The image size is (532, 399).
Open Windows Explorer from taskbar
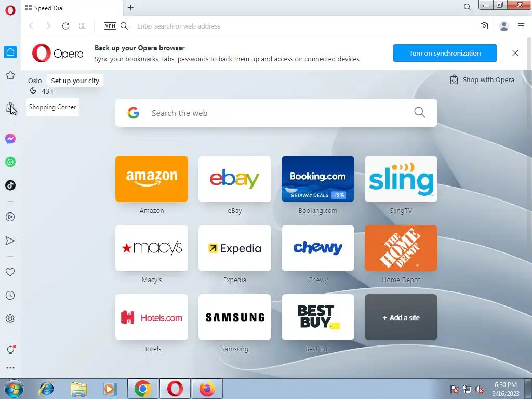click(x=78, y=389)
